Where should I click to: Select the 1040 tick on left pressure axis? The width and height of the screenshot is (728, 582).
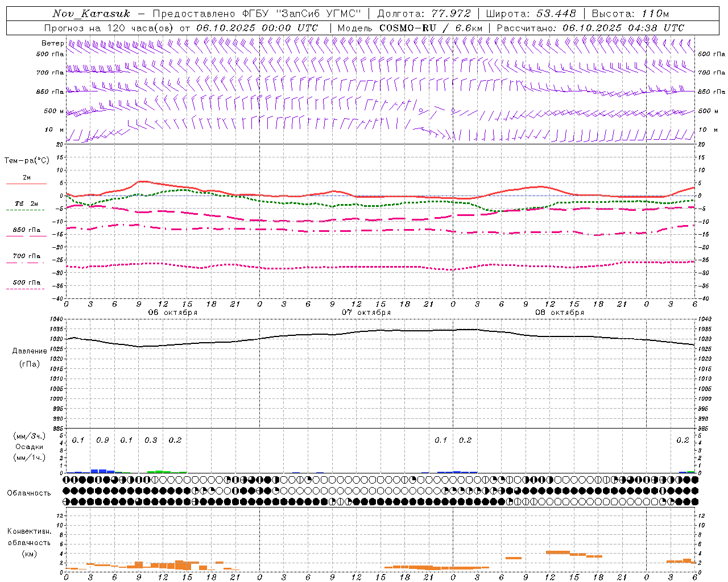(57, 319)
